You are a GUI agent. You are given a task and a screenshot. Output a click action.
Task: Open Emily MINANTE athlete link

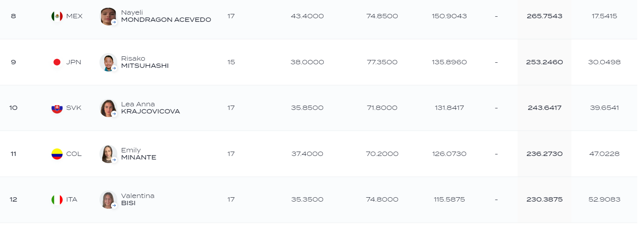point(139,154)
